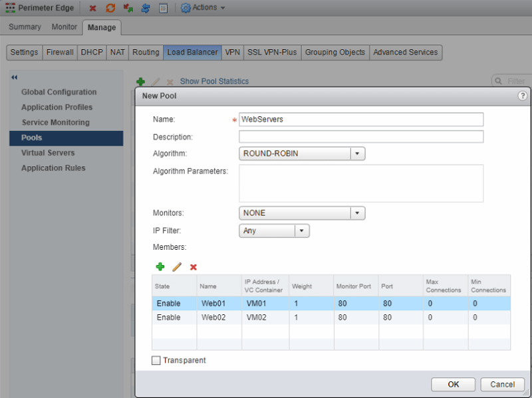532x398 pixels.
Task: Click into the Description text field
Action: tap(361, 137)
